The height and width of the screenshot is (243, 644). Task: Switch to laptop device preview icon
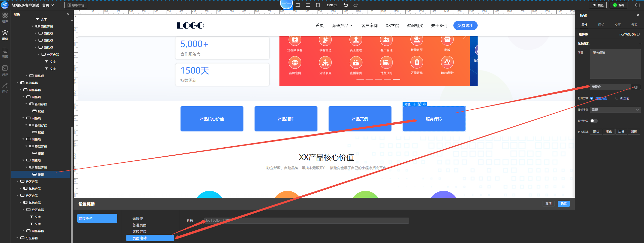click(x=298, y=5)
